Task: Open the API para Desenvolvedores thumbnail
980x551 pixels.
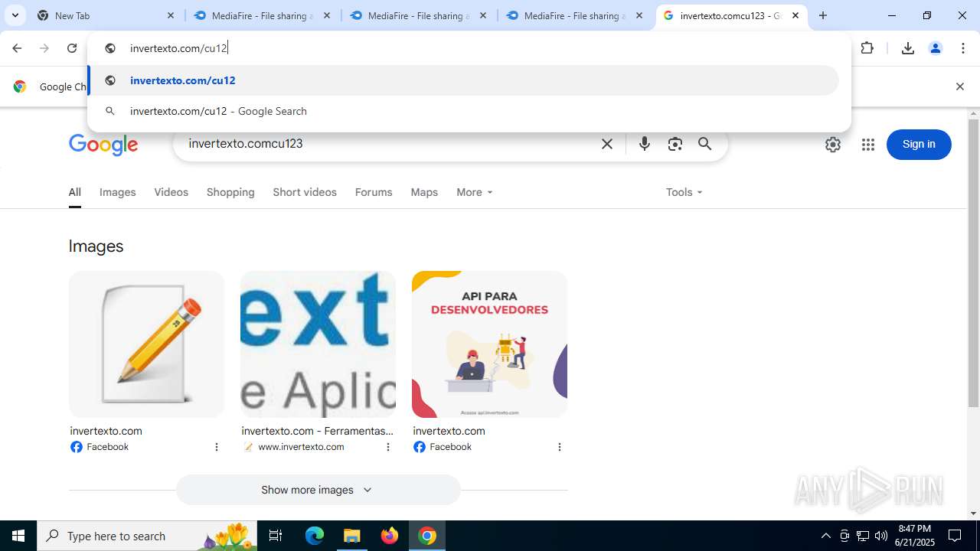Action: click(489, 344)
